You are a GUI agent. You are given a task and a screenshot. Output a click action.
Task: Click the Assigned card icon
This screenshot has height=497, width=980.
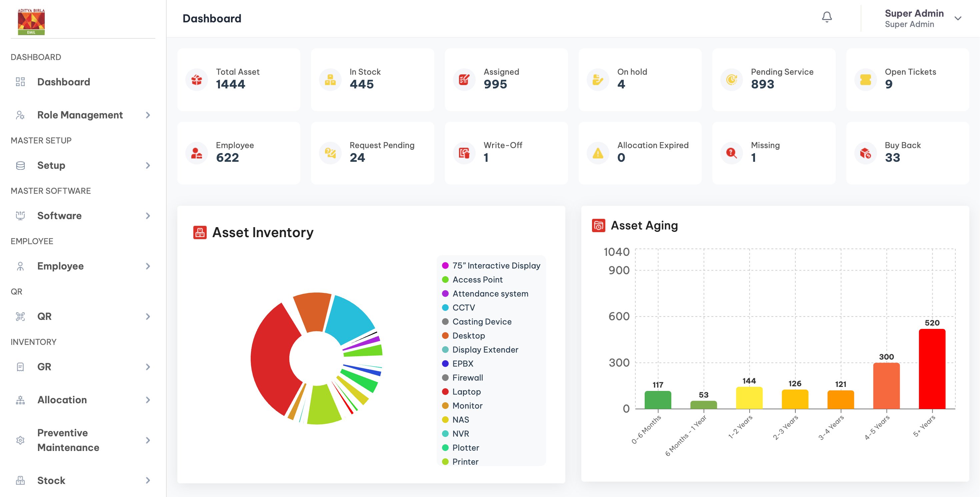(x=464, y=79)
